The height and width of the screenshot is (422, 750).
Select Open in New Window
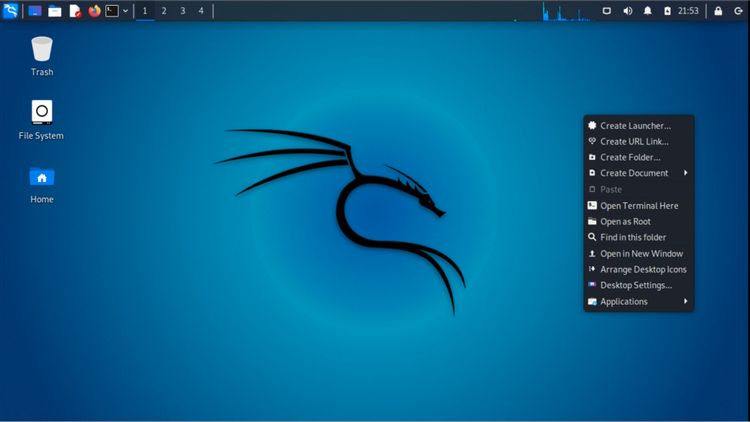tap(639, 254)
